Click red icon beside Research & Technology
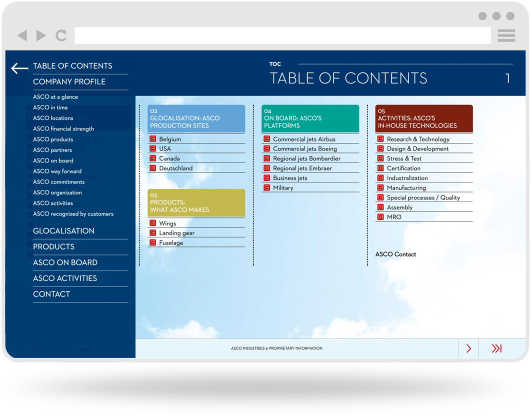This screenshot has width=532, height=416. pos(380,139)
